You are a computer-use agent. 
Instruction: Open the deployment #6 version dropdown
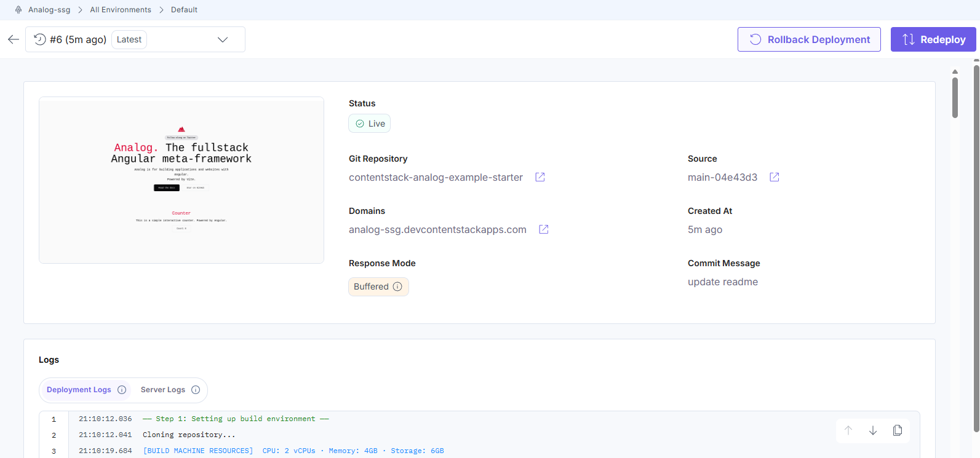(x=135, y=39)
